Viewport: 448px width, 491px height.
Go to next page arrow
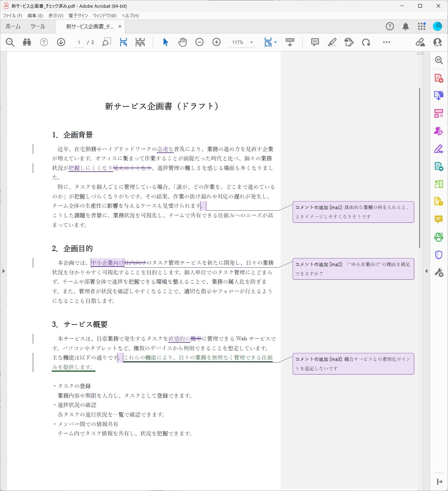pos(61,42)
